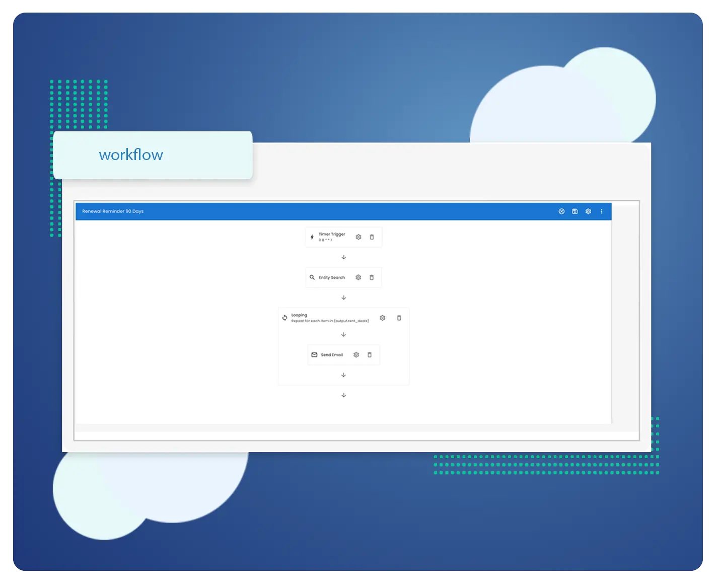The height and width of the screenshot is (588, 717).
Task: Delete the Entity Search step
Action: point(372,277)
